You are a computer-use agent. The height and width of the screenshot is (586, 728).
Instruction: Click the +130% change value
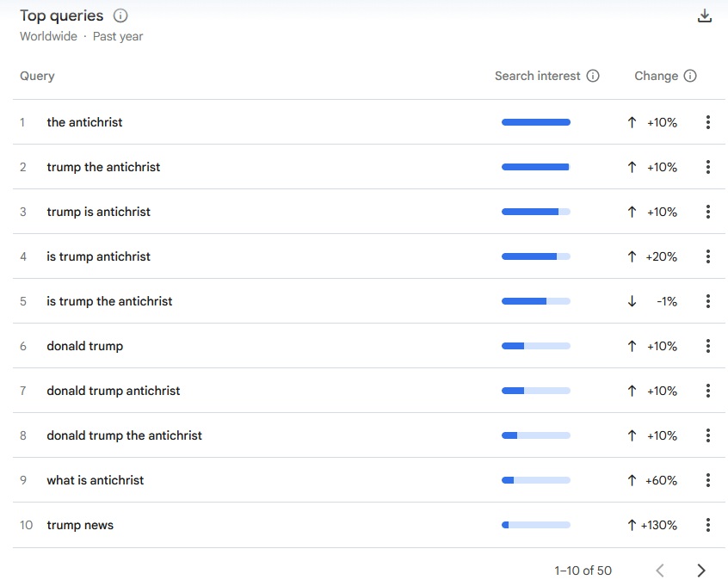659,525
